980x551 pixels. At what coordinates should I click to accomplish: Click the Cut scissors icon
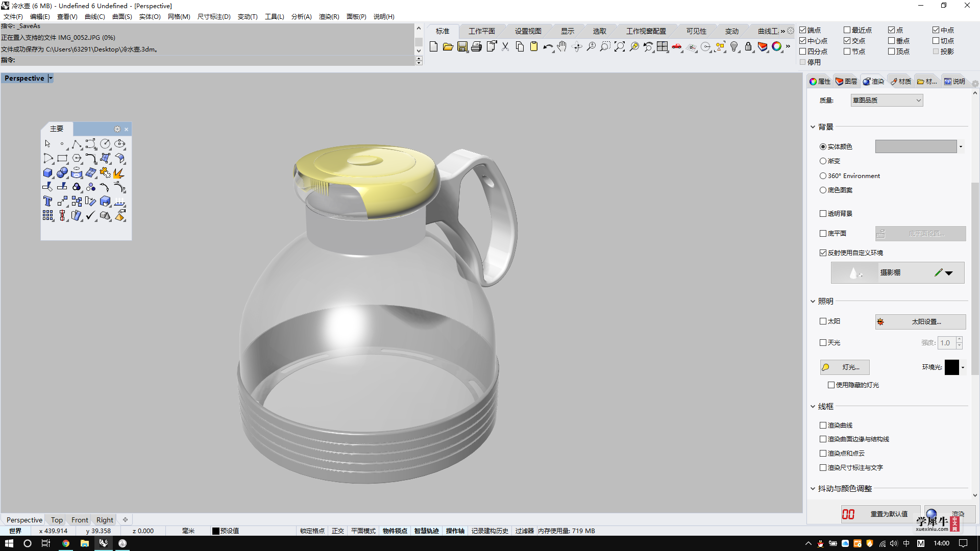point(505,47)
